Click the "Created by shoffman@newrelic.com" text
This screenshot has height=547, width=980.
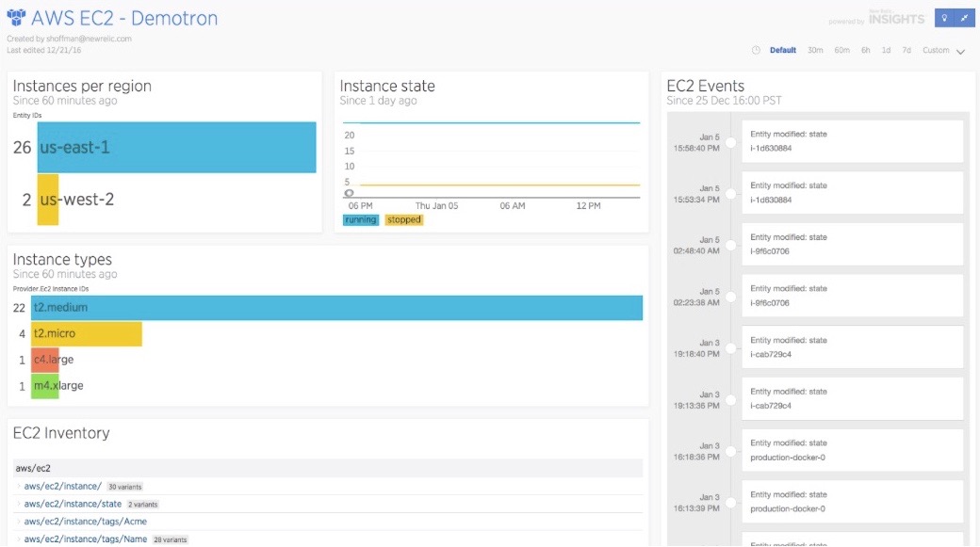click(70, 39)
